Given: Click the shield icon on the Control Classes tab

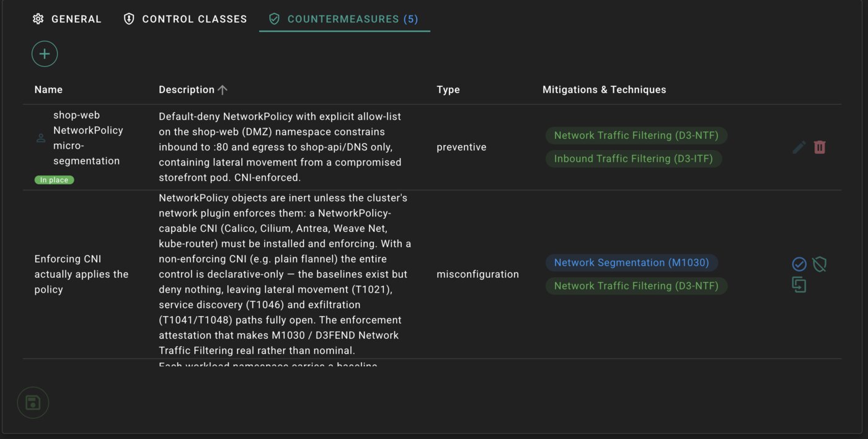Looking at the screenshot, I should (x=129, y=19).
